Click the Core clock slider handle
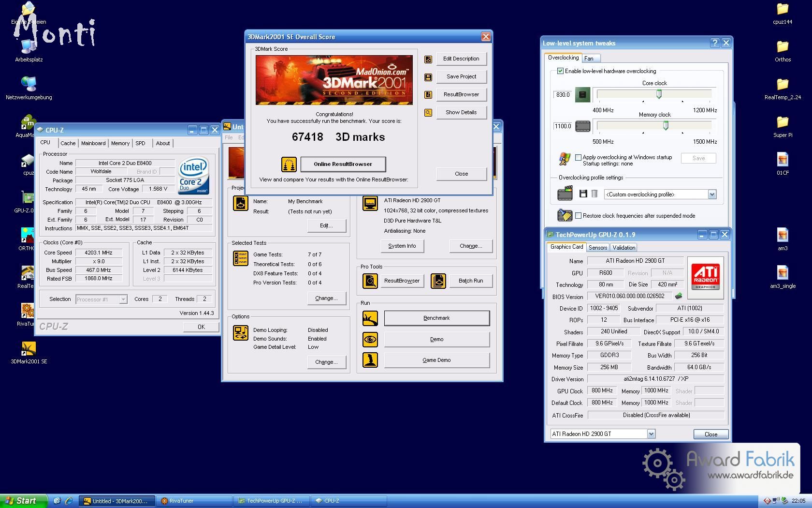Image resolution: width=812 pixels, height=508 pixels. (659, 95)
